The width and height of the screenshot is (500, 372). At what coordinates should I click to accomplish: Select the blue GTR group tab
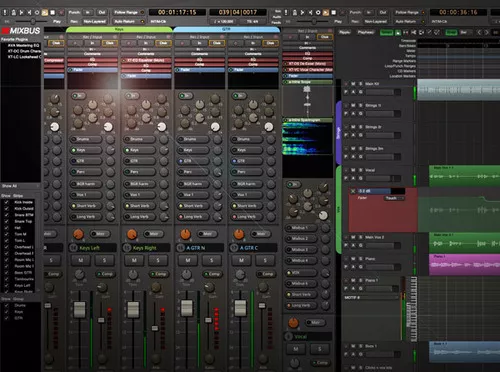coord(226,29)
